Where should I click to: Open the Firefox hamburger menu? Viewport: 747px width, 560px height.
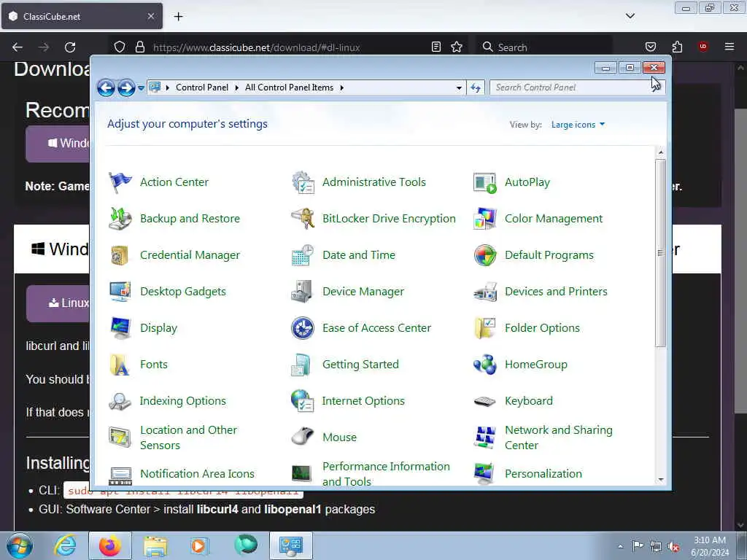[729, 47]
